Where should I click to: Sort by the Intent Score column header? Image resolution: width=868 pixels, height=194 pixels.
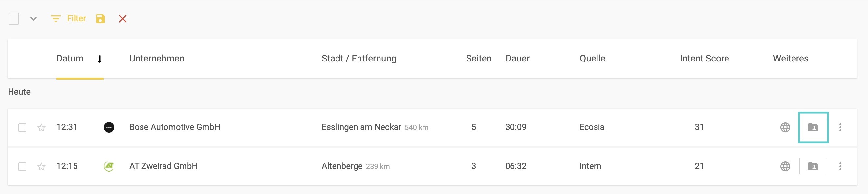tap(704, 59)
